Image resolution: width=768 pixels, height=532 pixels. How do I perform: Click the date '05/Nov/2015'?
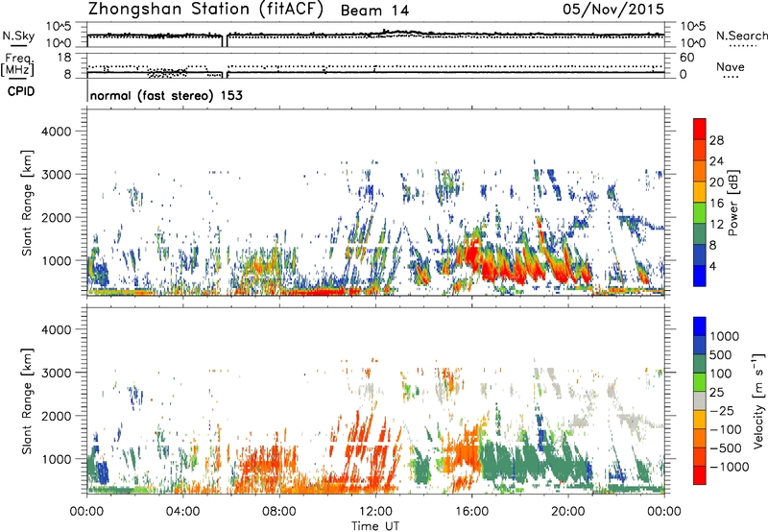(613, 10)
